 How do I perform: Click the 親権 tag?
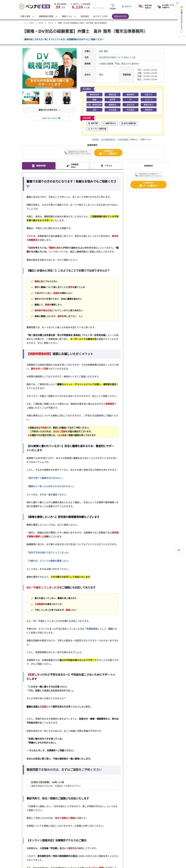coord(94,100)
